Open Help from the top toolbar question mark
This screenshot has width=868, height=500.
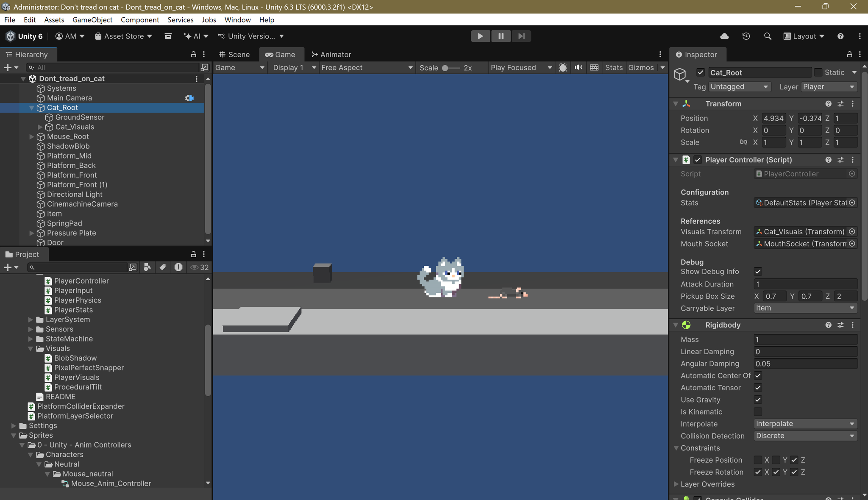pyautogui.click(x=840, y=36)
